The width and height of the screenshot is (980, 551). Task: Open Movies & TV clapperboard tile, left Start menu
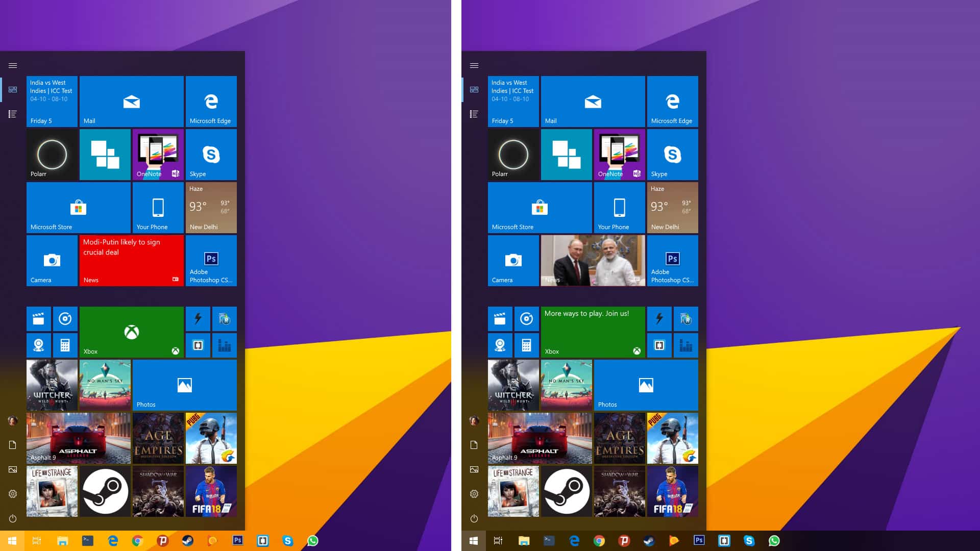coord(38,319)
